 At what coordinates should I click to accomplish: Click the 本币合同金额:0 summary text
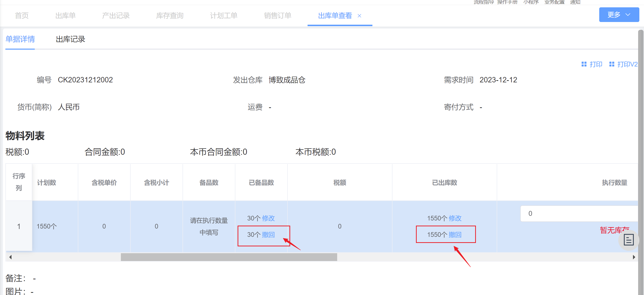[218, 152]
